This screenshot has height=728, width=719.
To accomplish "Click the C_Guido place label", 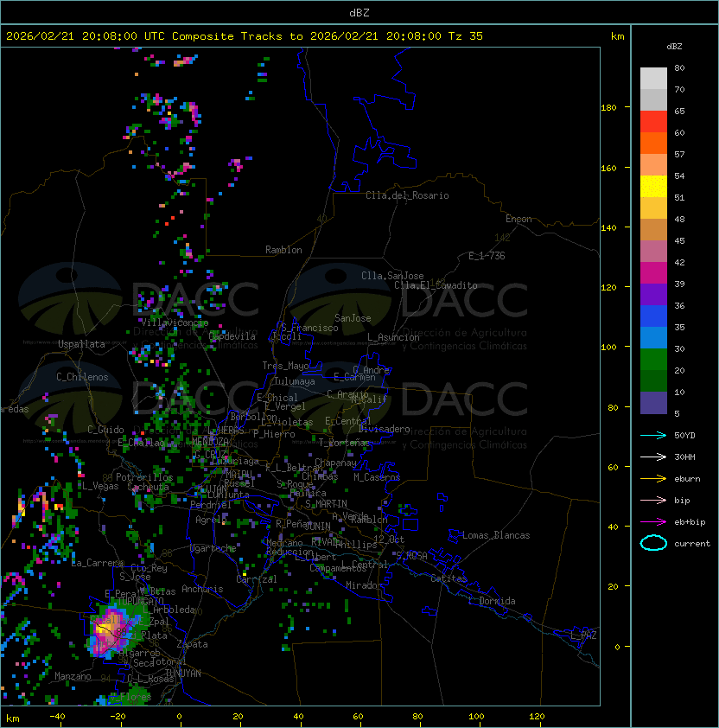I will click(x=105, y=430).
